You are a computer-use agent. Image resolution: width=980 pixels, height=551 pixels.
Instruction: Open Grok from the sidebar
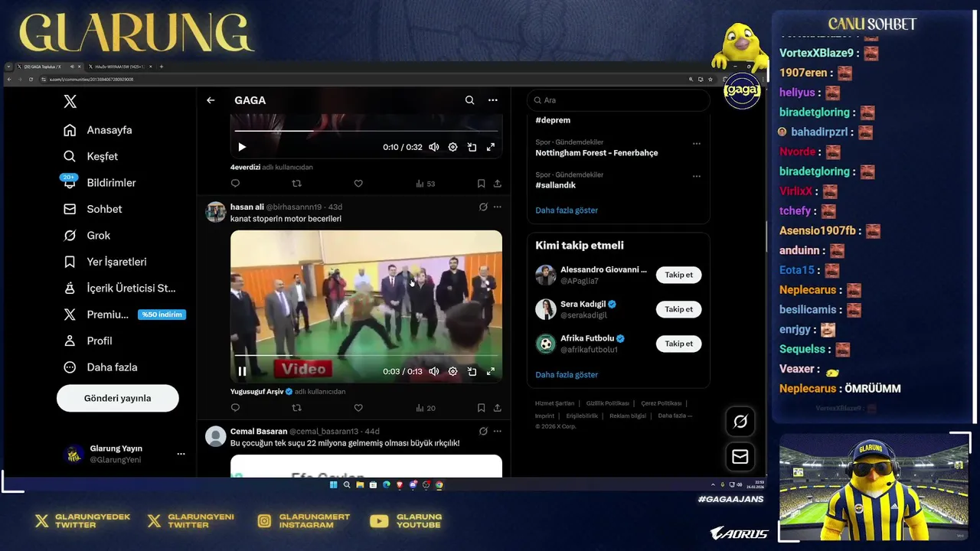[x=87, y=236]
